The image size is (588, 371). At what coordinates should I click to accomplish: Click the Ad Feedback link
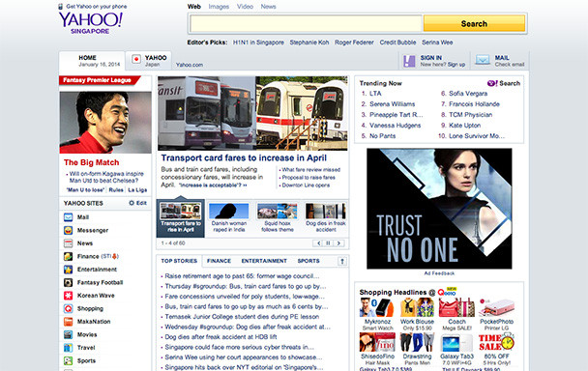(439, 273)
